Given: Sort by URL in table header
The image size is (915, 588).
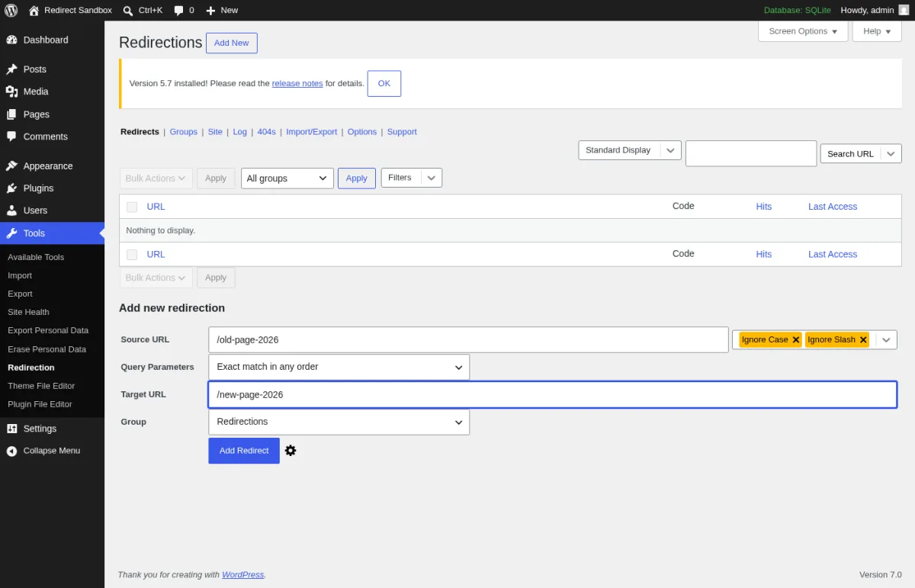Looking at the screenshot, I should click(x=156, y=207).
